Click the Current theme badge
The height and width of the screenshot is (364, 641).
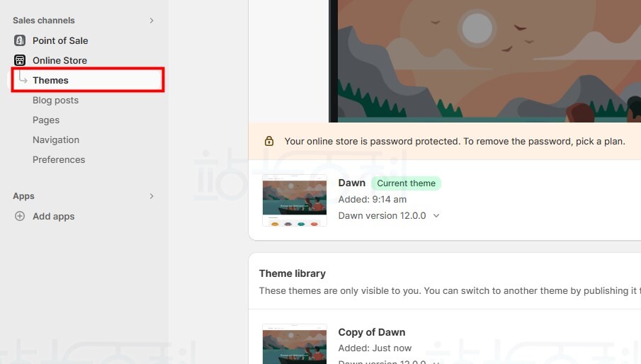406,183
